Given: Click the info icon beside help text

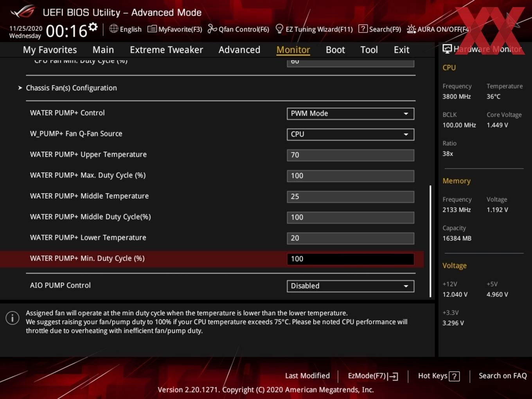Looking at the screenshot, I should [x=13, y=318].
